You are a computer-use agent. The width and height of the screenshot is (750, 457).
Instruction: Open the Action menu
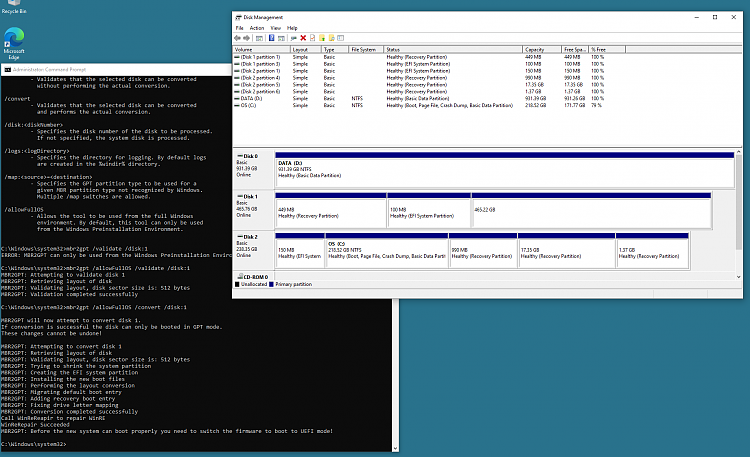[x=255, y=28]
